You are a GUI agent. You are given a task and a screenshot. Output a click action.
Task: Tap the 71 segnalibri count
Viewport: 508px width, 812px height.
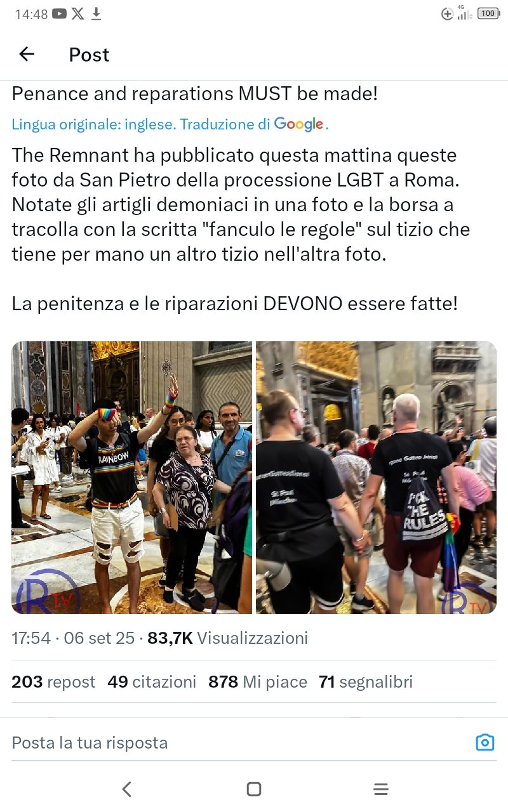click(x=366, y=682)
